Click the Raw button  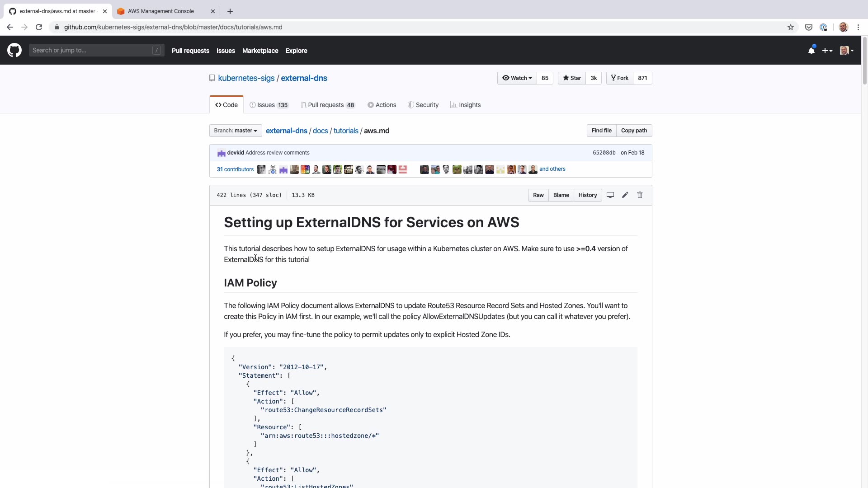click(538, 195)
